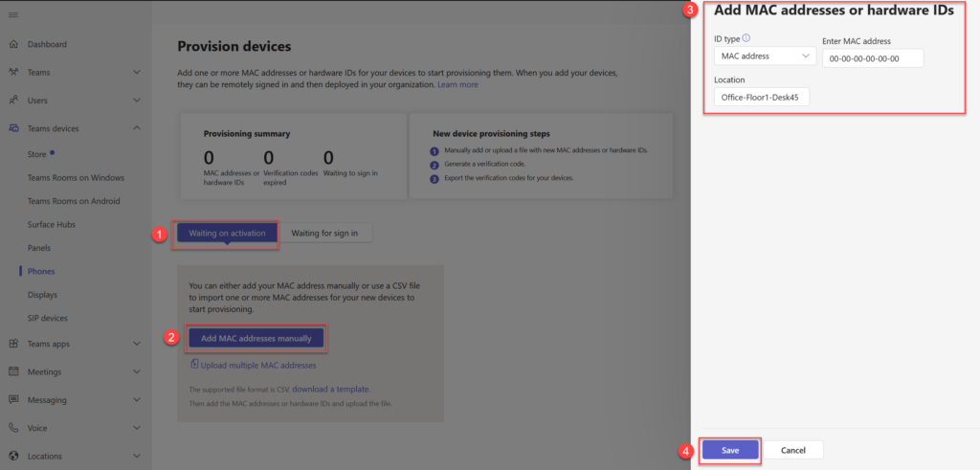
Task: Open the Learn more link
Action: point(457,84)
